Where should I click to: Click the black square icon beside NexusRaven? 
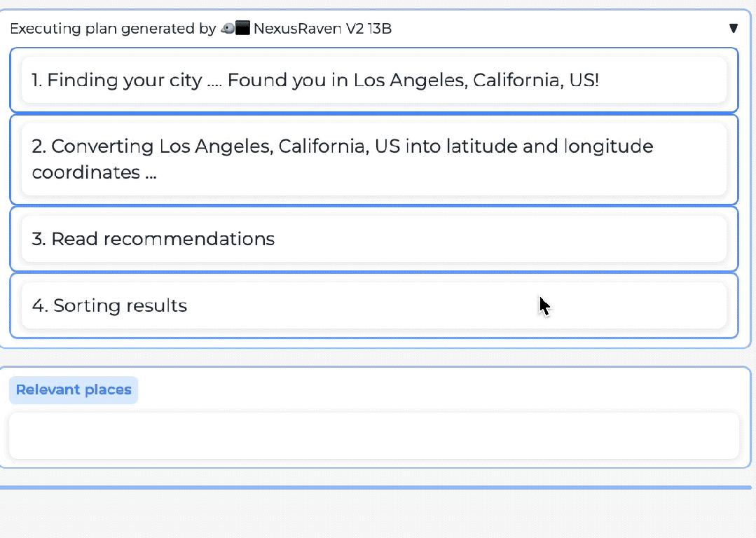pos(243,29)
